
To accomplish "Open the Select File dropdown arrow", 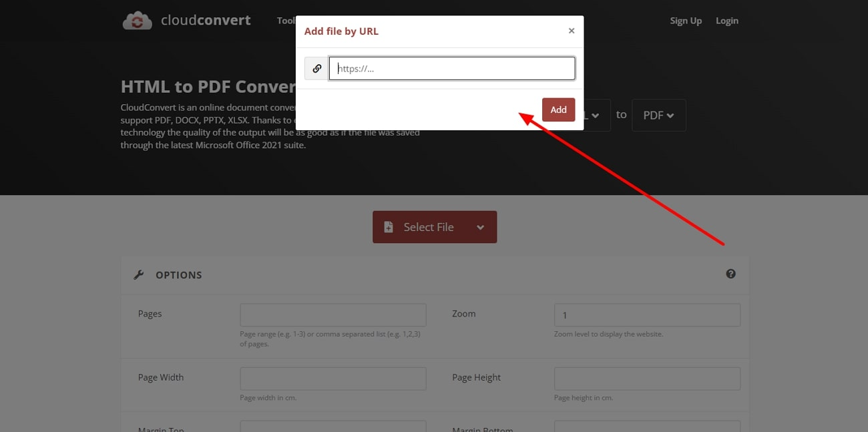I will click(480, 227).
